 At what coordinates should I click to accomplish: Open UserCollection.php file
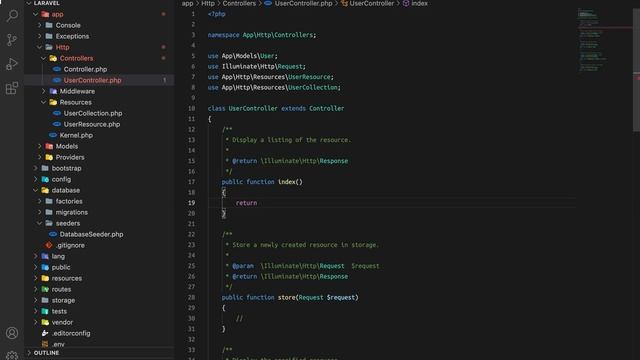tap(93, 113)
